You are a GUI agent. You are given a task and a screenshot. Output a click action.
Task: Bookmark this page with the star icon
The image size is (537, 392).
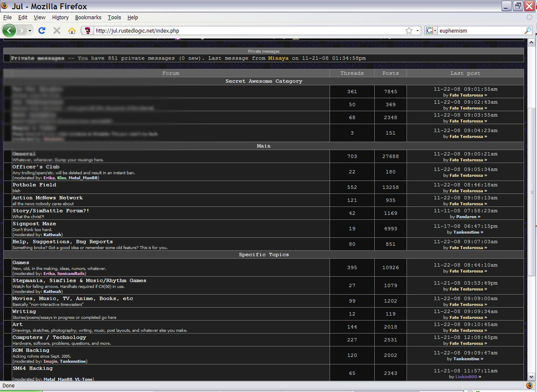(409, 31)
